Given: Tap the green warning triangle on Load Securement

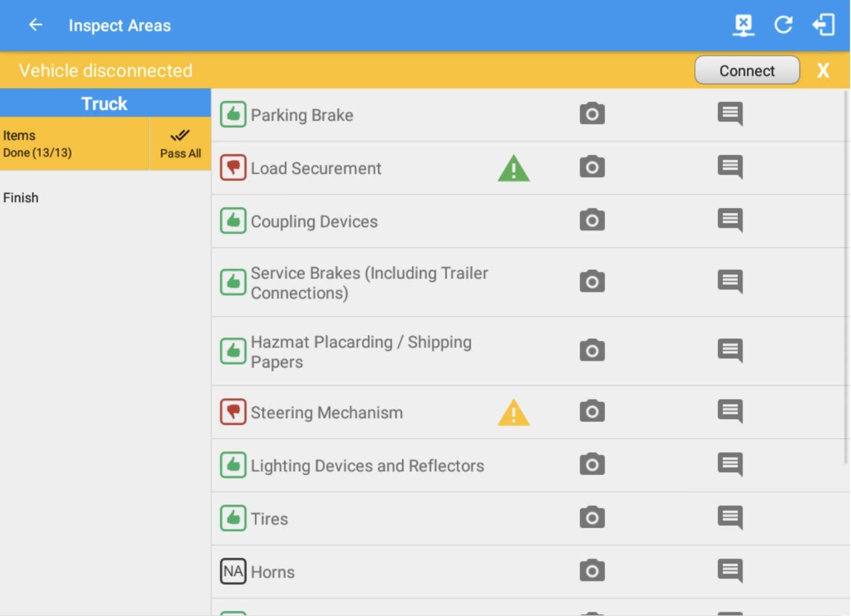Looking at the screenshot, I should pyautogui.click(x=513, y=168).
